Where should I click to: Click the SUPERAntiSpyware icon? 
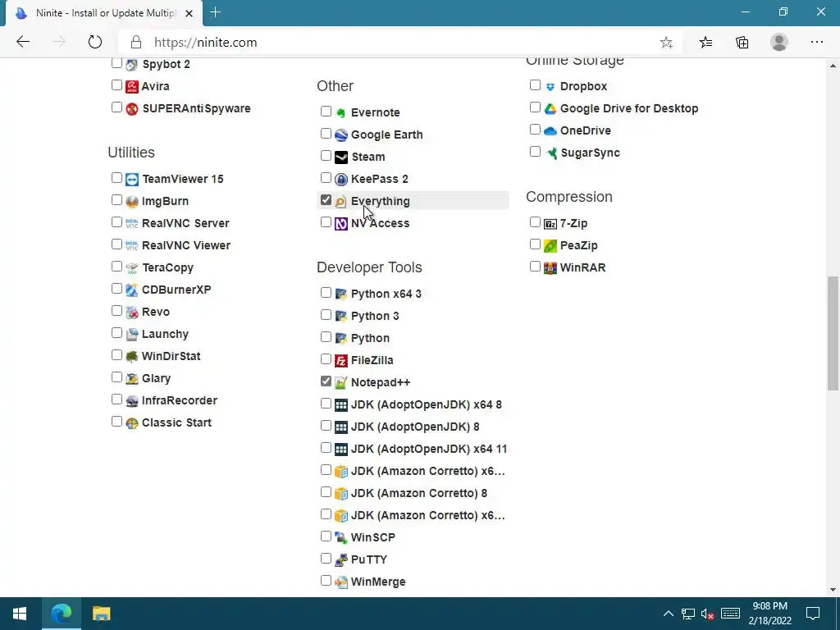tap(132, 109)
